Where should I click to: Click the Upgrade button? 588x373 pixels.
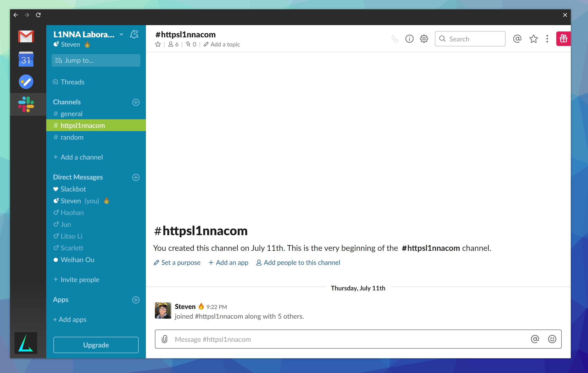coord(96,345)
